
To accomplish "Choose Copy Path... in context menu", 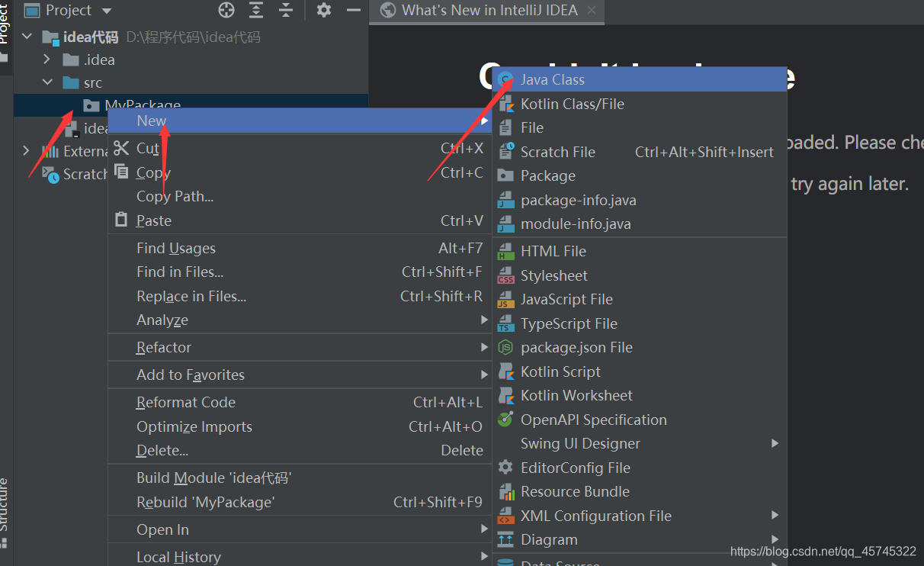I will point(300,196).
